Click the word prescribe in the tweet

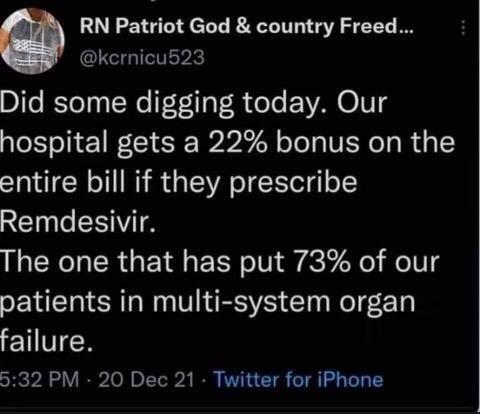coord(293,184)
